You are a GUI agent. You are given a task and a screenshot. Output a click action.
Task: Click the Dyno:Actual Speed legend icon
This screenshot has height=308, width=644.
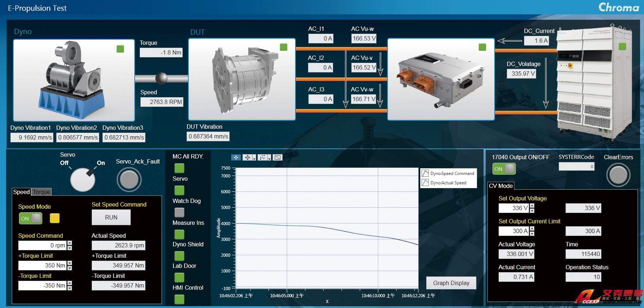(425, 183)
